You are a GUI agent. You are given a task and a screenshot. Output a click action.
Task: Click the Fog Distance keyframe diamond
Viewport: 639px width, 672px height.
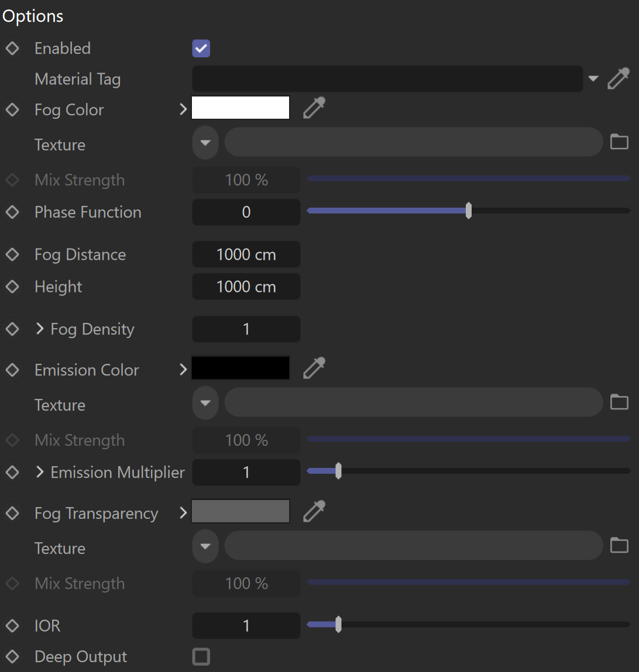(12, 254)
